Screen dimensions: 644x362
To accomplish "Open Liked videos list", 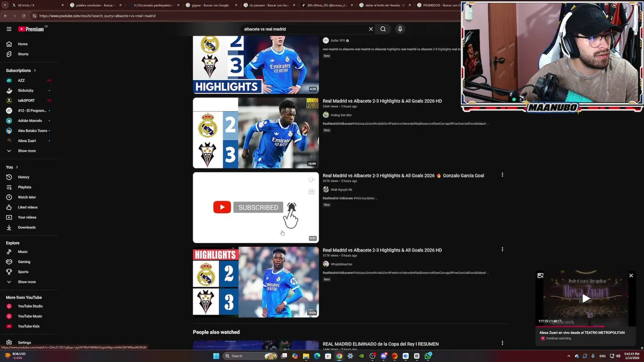I will pyautogui.click(x=29, y=207).
